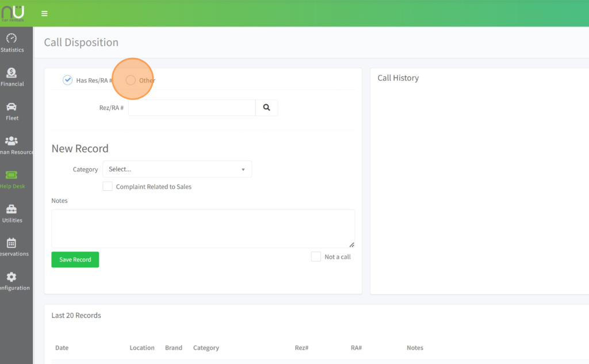Open the Human Resources people icon

tap(12, 141)
